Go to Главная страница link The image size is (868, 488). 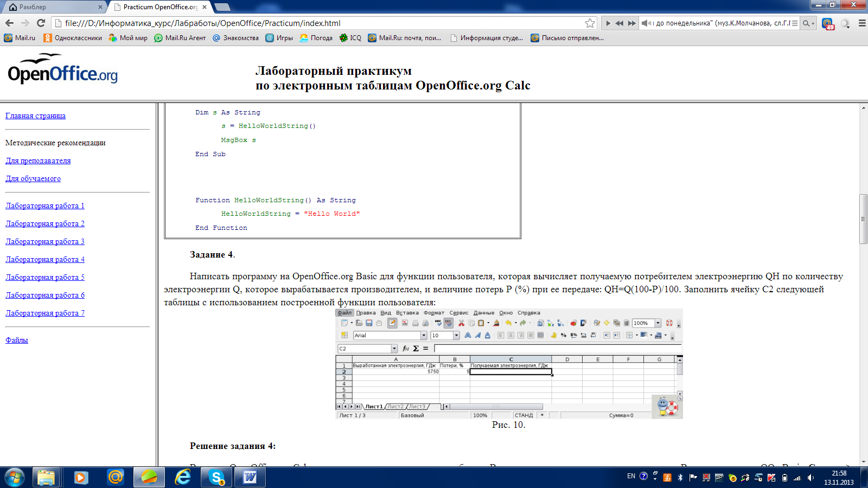point(35,115)
